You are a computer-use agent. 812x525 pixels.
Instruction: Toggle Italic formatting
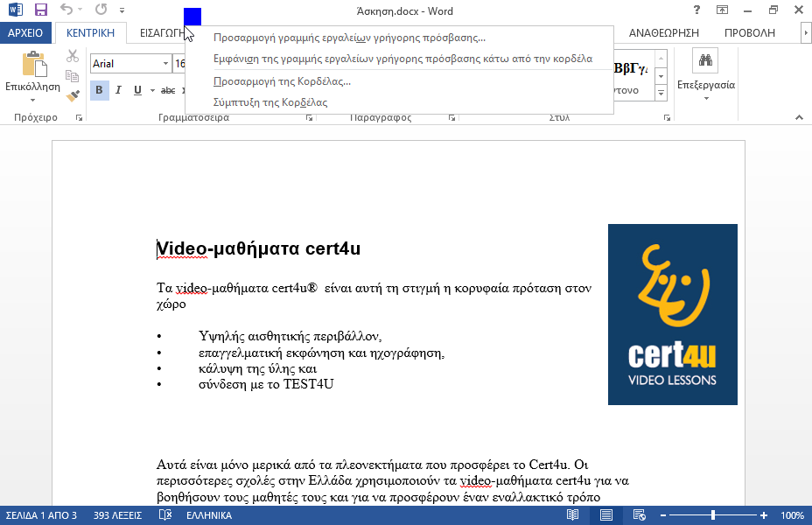point(118,90)
